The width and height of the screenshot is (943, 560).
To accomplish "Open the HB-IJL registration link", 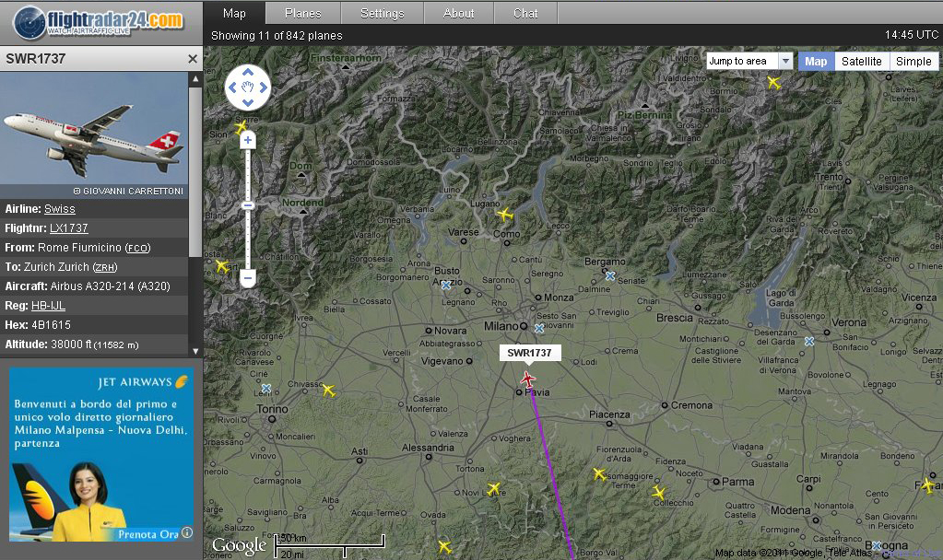I will [x=48, y=306].
